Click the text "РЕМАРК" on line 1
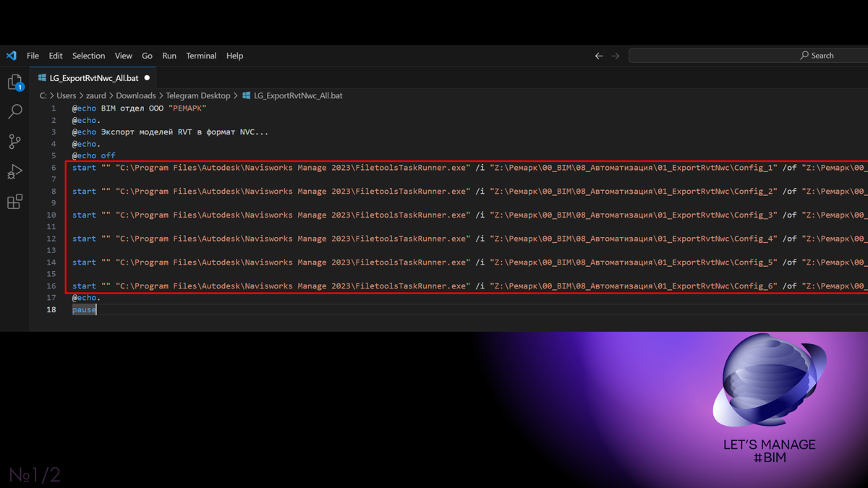The width and height of the screenshot is (868, 488). coord(187,108)
